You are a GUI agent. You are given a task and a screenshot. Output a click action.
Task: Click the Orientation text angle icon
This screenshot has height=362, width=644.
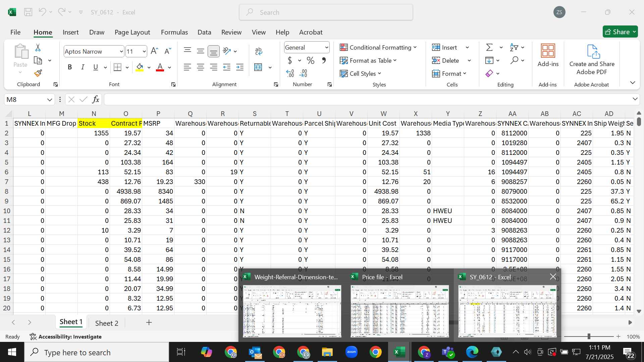(227, 51)
